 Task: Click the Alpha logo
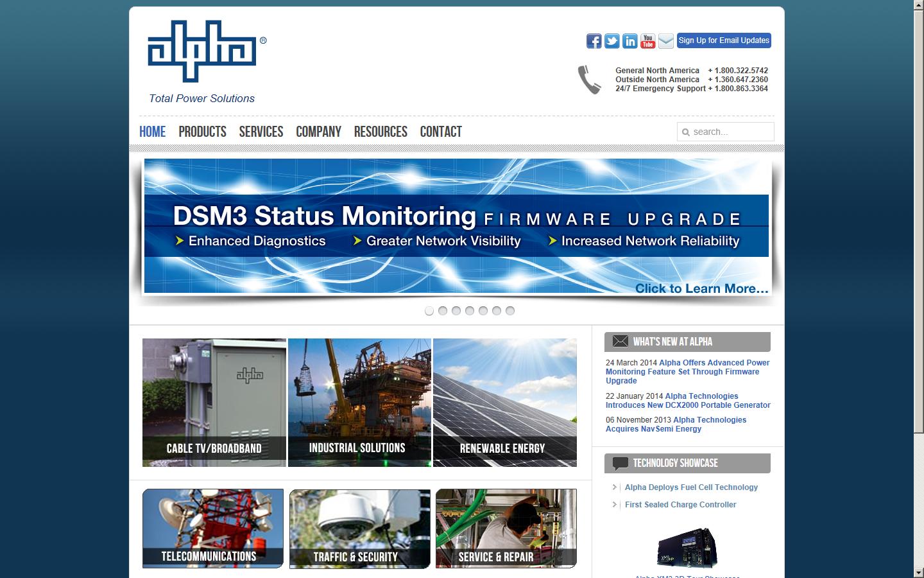coord(203,52)
